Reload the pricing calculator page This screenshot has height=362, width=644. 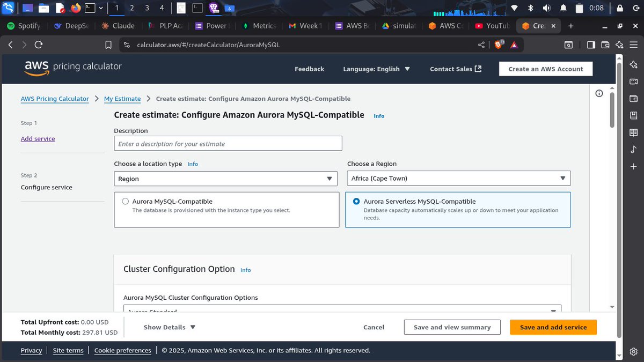point(38,45)
